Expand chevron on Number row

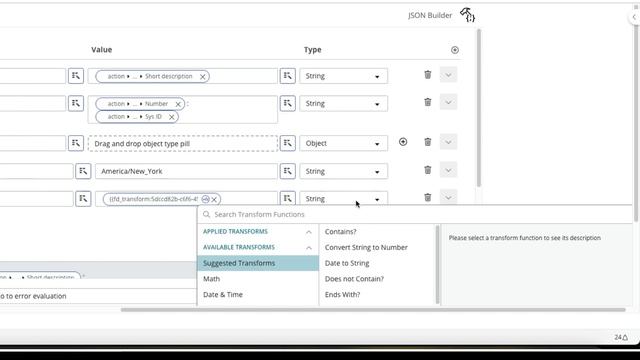pyautogui.click(x=448, y=102)
